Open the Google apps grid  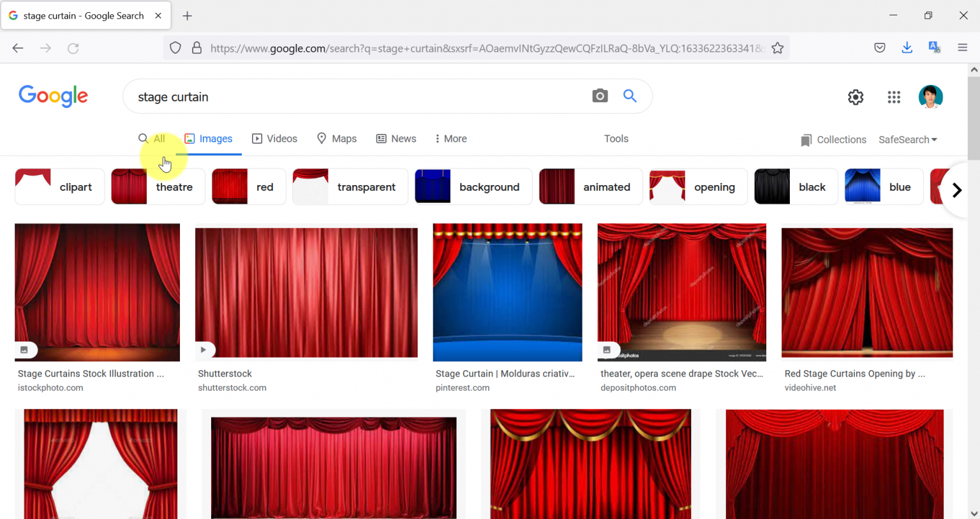coord(893,96)
